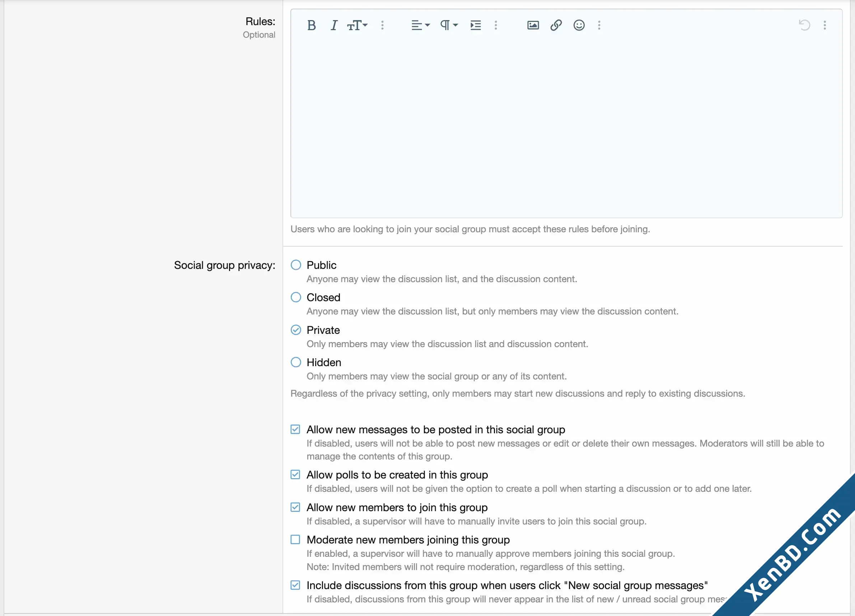Click hint 'Note: Invited members will not require moderation'
This screenshot has width=855, height=616.
point(466,566)
